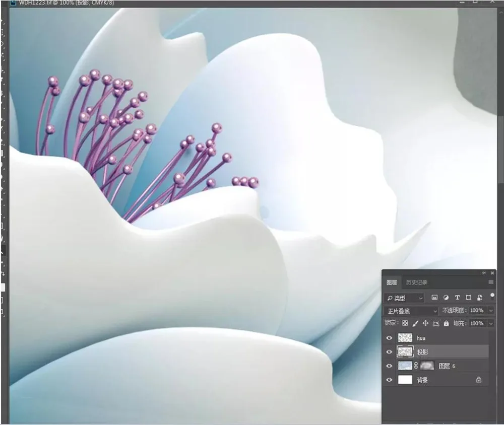Open the 类型 layer filter dropdown
504x425 pixels.
(404, 298)
